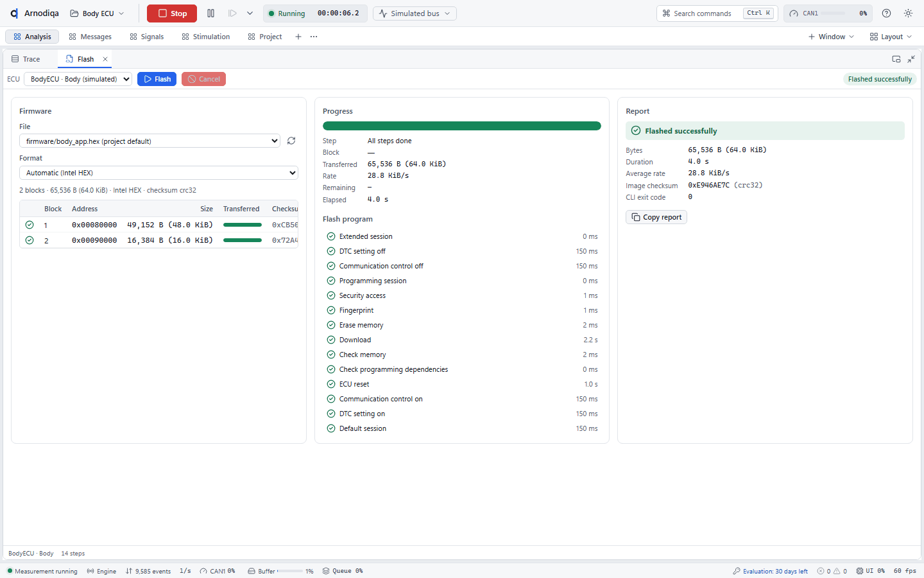Open the Format Automatic (Intel HEX) dropdown
The width and height of the screenshot is (924, 578).
click(x=158, y=173)
